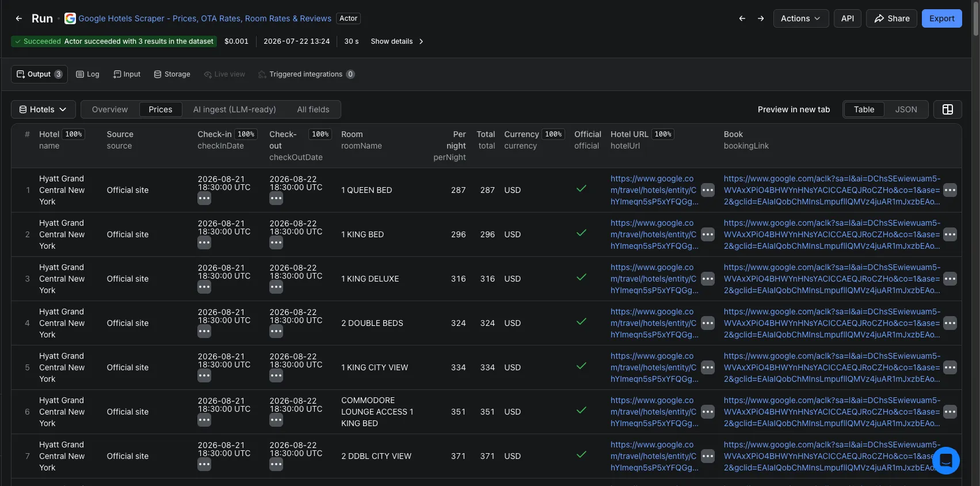
Task: Click the Official column header
Action: (x=588, y=140)
